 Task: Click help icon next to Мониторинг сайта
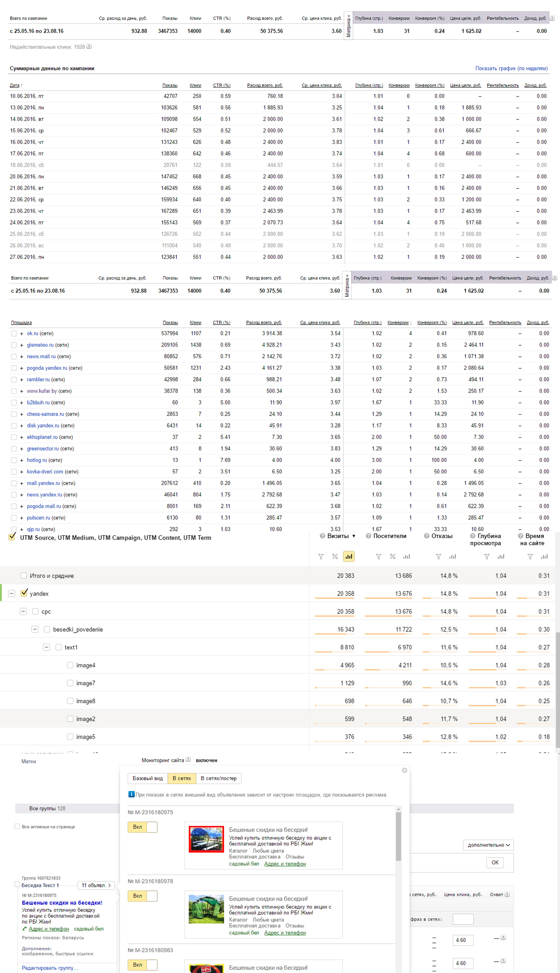(x=188, y=759)
